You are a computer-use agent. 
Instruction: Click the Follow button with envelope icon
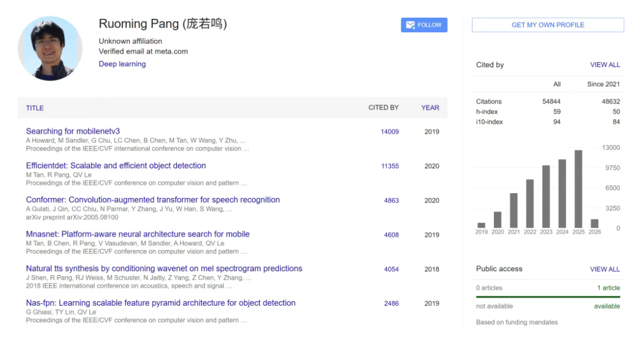click(x=424, y=25)
